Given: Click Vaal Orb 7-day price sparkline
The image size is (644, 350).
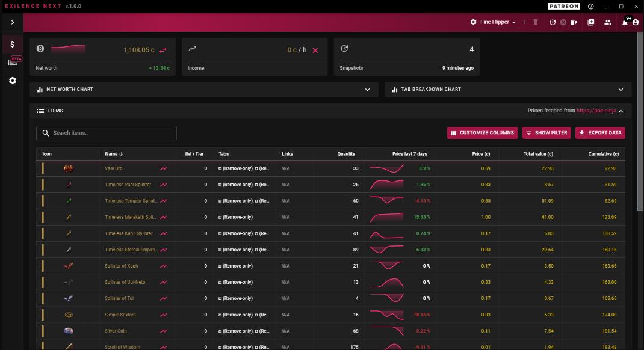Looking at the screenshot, I should coord(386,168).
